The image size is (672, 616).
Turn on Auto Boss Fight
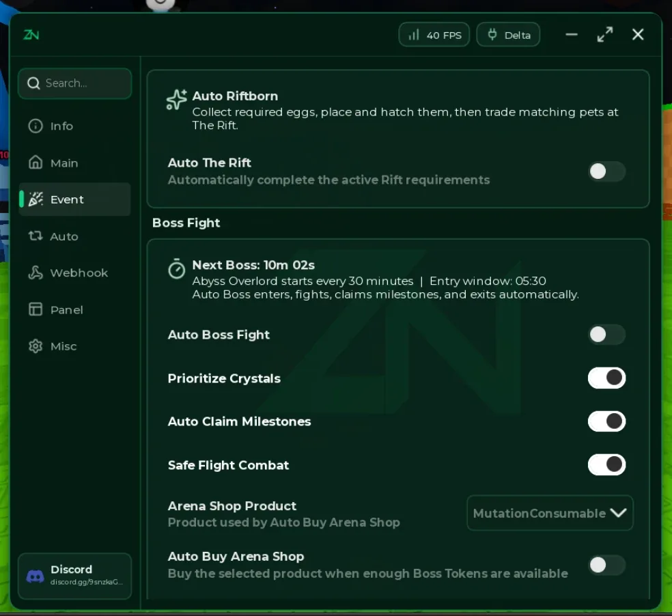point(606,335)
